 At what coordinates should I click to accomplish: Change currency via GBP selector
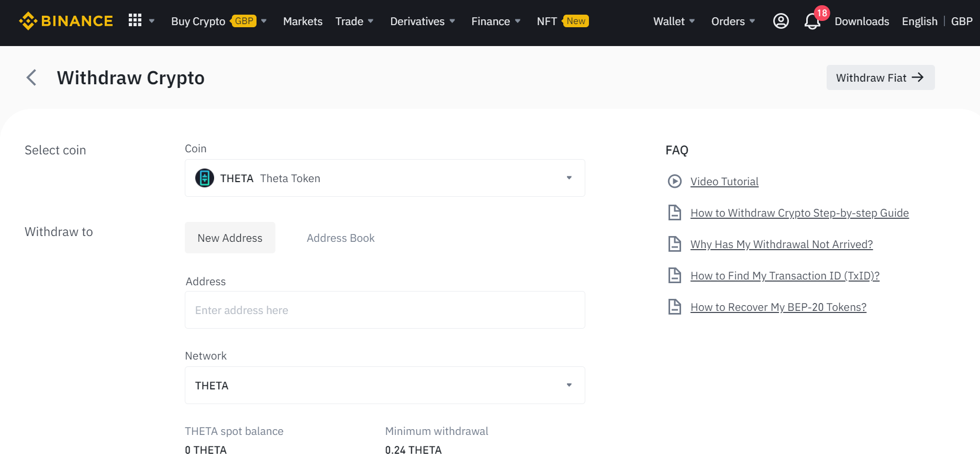click(x=962, y=21)
